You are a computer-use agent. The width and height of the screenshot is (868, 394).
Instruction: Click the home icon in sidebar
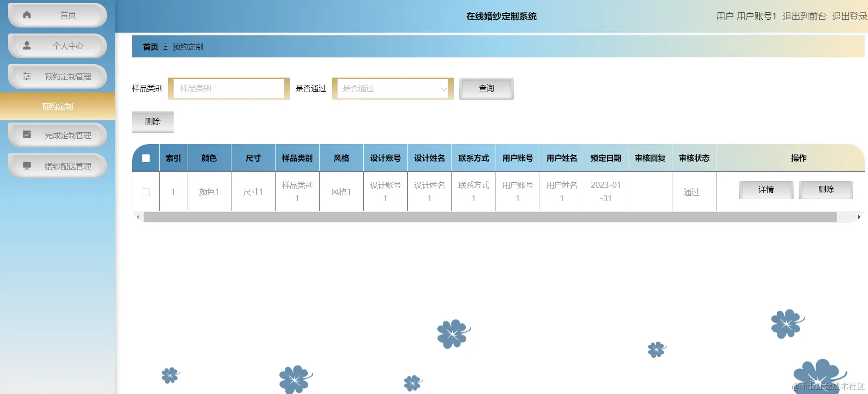[x=27, y=15]
